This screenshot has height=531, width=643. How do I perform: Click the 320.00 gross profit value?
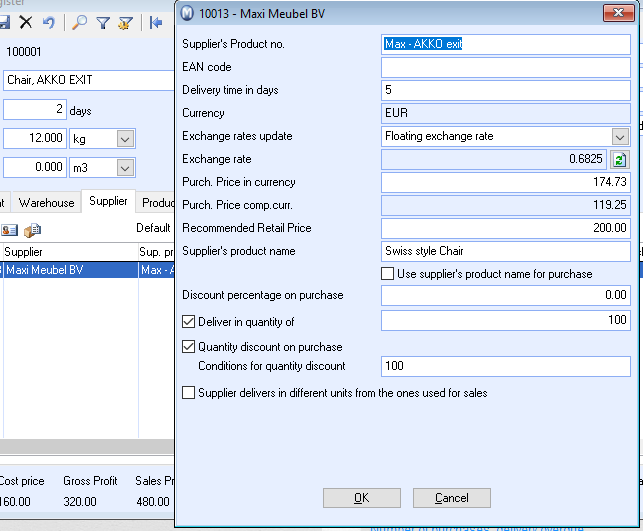[80, 501]
